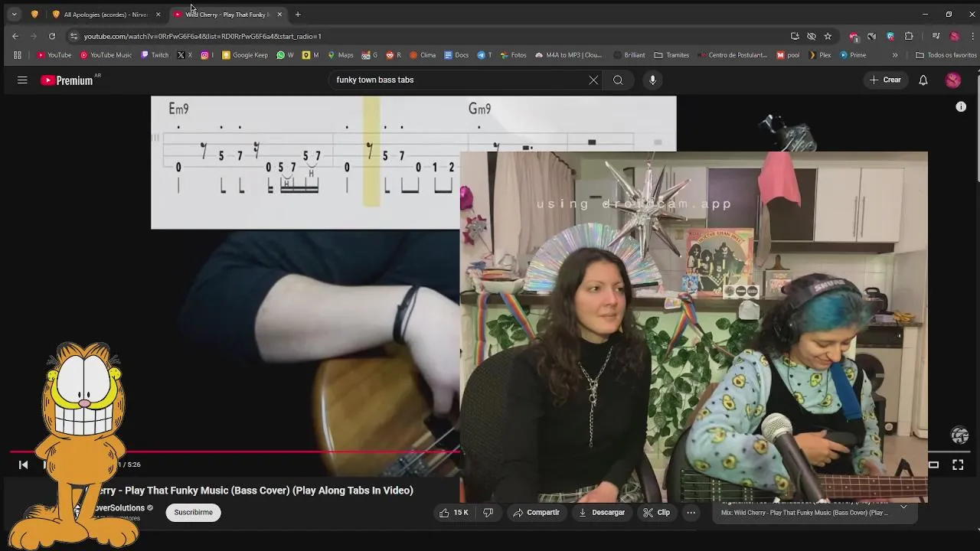Open the Brilliant bookmark

(629, 55)
